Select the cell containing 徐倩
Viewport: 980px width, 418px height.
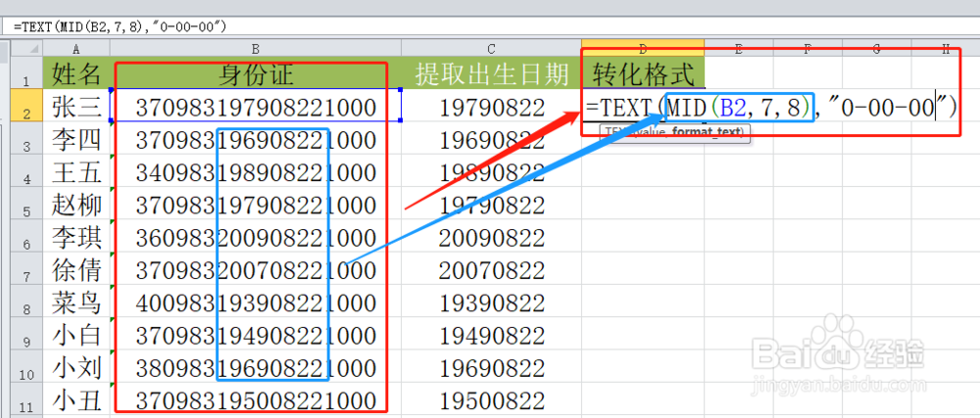pyautogui.click(x=76, y=268)
